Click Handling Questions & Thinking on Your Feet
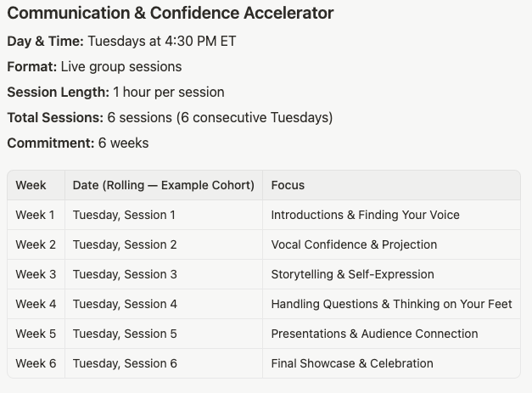 (x=391, y=304)
